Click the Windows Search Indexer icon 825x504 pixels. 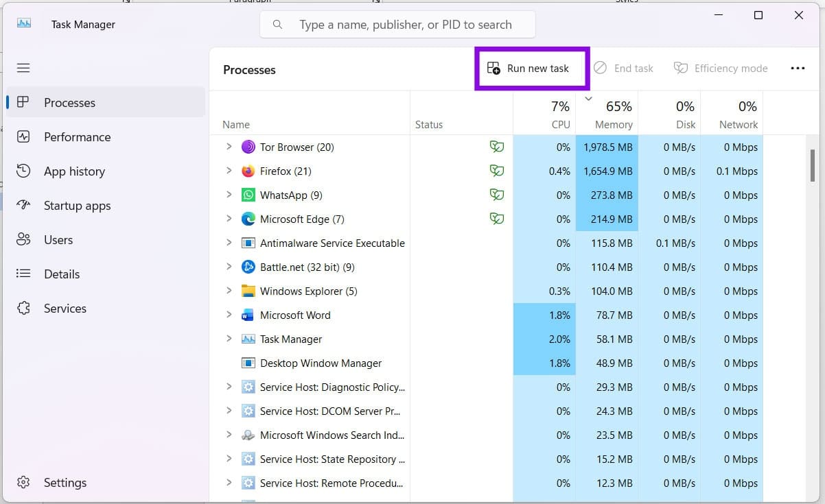point(248,435)
